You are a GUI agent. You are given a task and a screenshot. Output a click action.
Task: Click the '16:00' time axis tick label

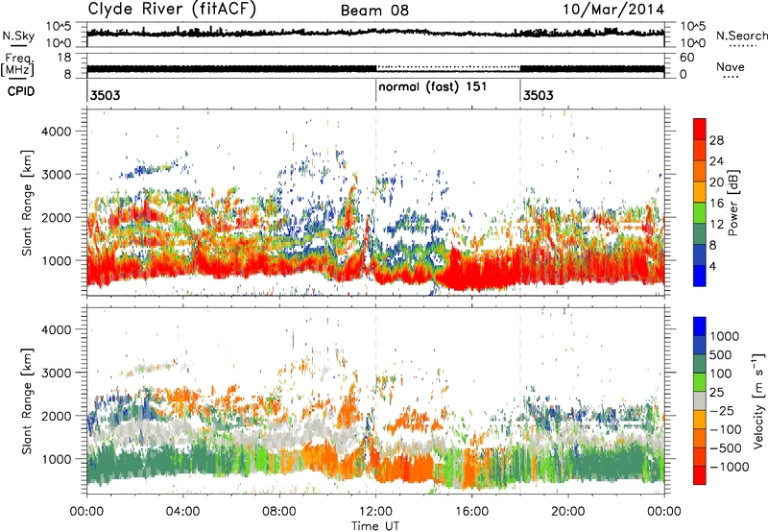pyautogui.click(x=471, y=512)
